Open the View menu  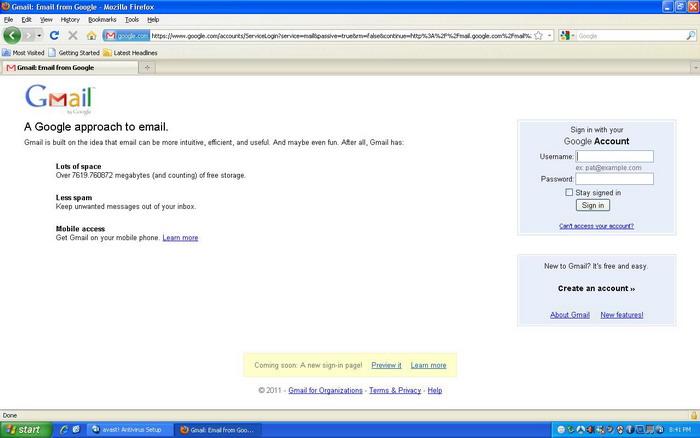(x=46, y=20)
